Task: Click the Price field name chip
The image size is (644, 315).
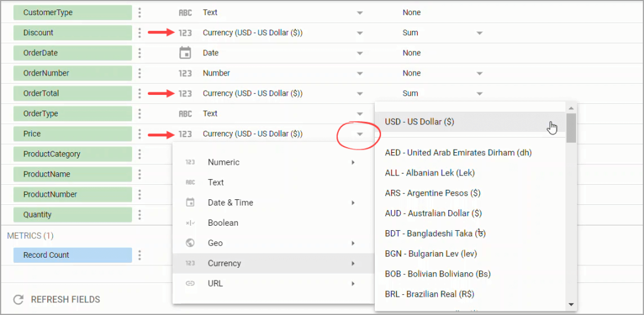Action: 73,134
